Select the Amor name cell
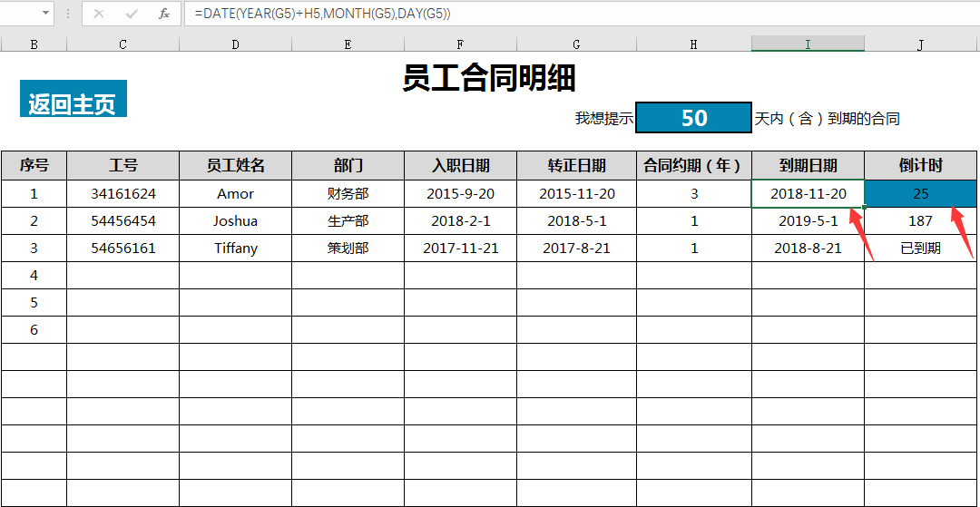Screen dimensions: 980x507 (236, 193)
